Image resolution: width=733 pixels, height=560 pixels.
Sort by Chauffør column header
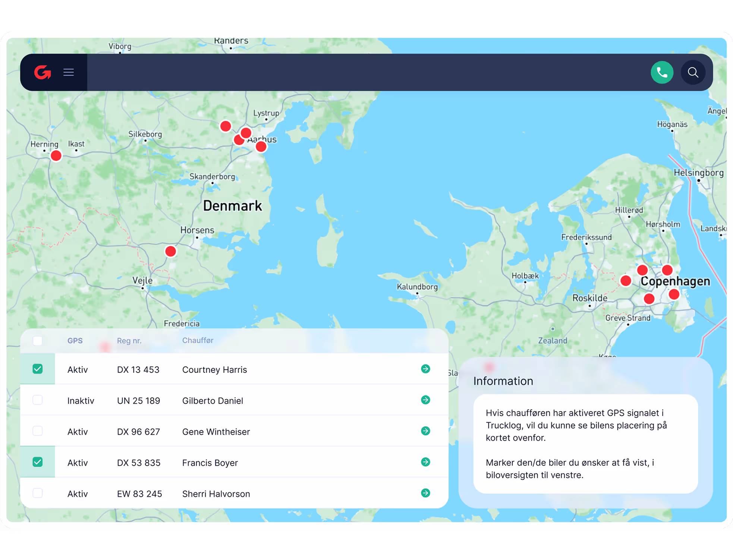click(198, 340)
